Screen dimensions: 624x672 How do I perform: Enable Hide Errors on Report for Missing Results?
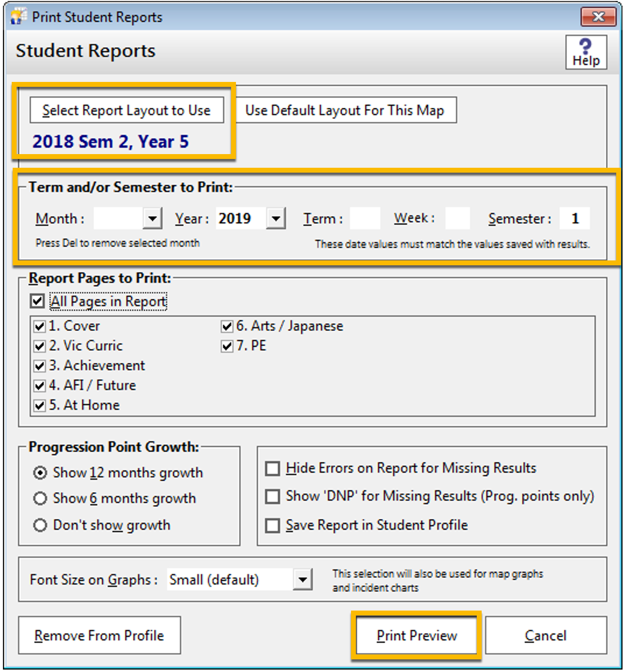click(x=273, y=467)
